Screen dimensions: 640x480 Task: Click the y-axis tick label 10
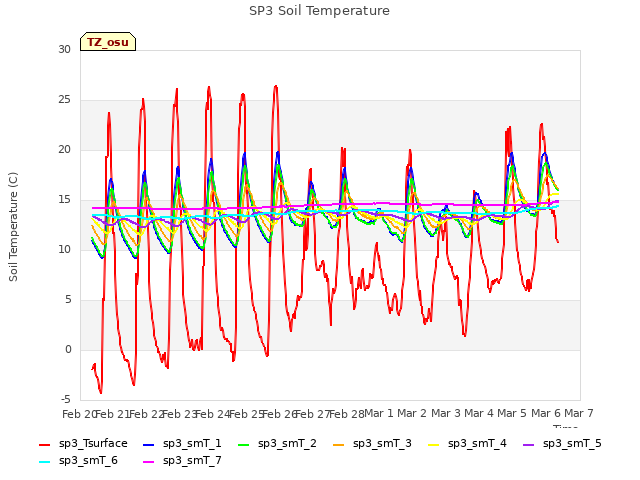click(64, 249)
